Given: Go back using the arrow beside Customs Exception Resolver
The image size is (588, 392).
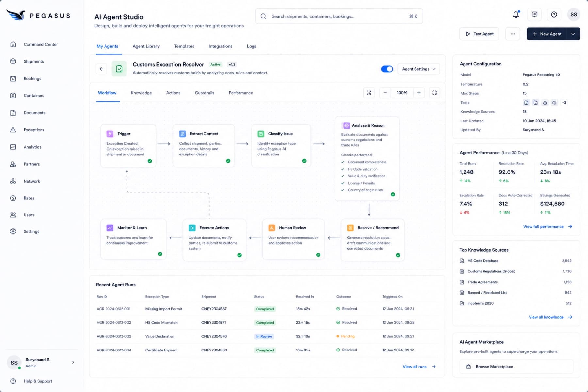Looking at the screenshot, I should (101, 69).
